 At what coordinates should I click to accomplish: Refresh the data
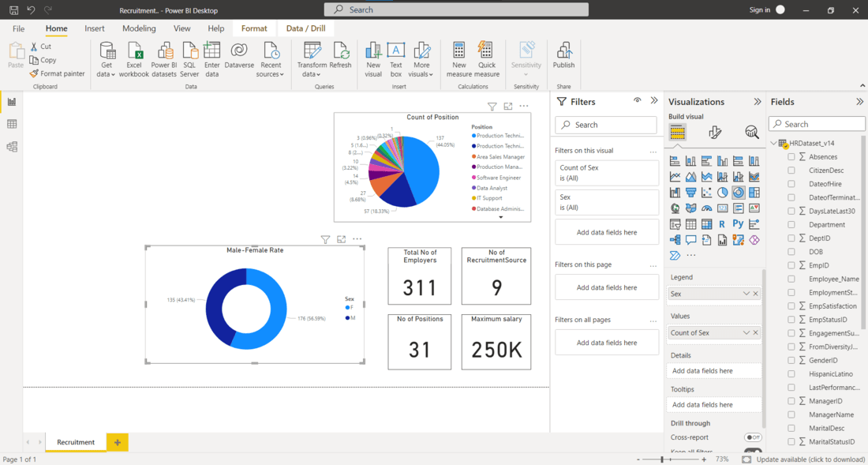[x=340, y=55]
